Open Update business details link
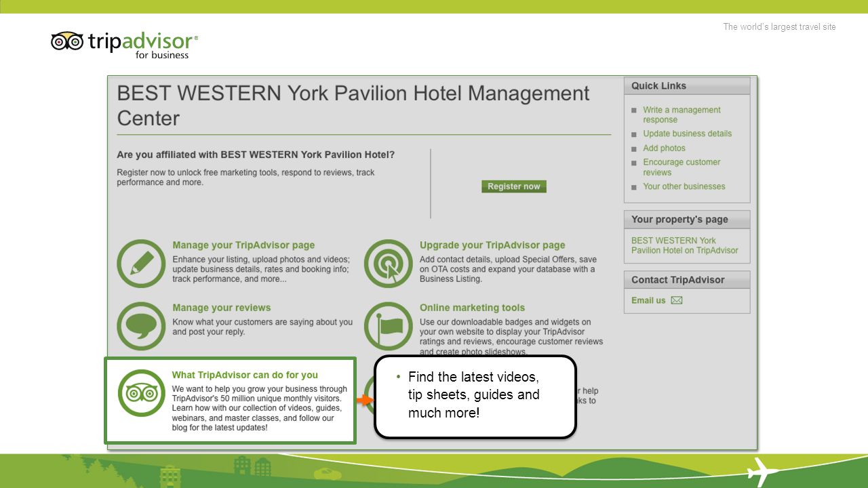Viewport: 868px width, 488px height. coord(687,134)
